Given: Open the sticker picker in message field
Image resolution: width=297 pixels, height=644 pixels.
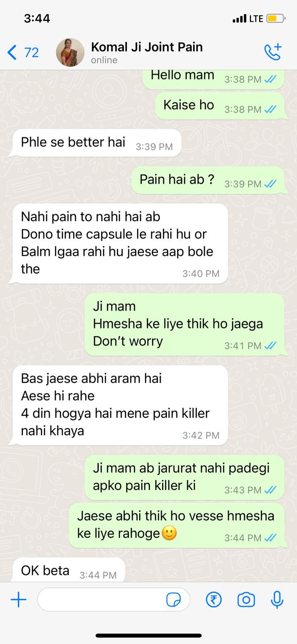Looking at the screenshot, I should (x=173, y=600).
